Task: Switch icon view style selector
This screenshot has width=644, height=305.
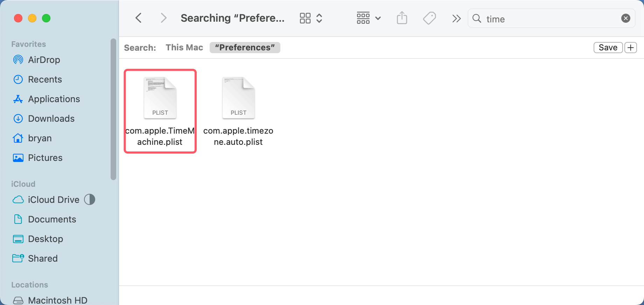Action: pos(310,18)
